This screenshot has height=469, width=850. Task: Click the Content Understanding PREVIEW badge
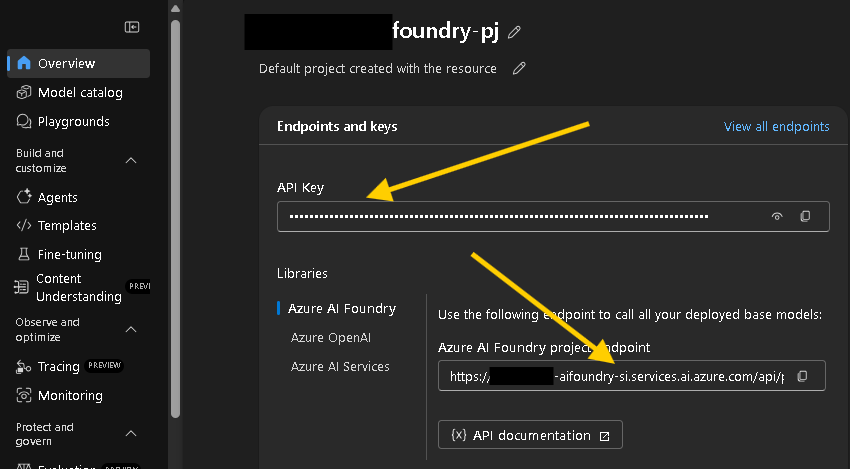coord(139,286)
